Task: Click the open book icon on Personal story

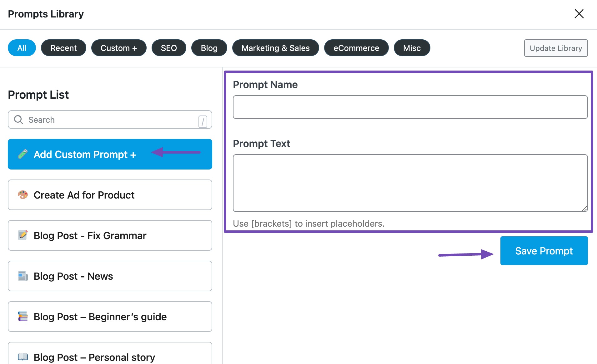Action: coord(23,357)
